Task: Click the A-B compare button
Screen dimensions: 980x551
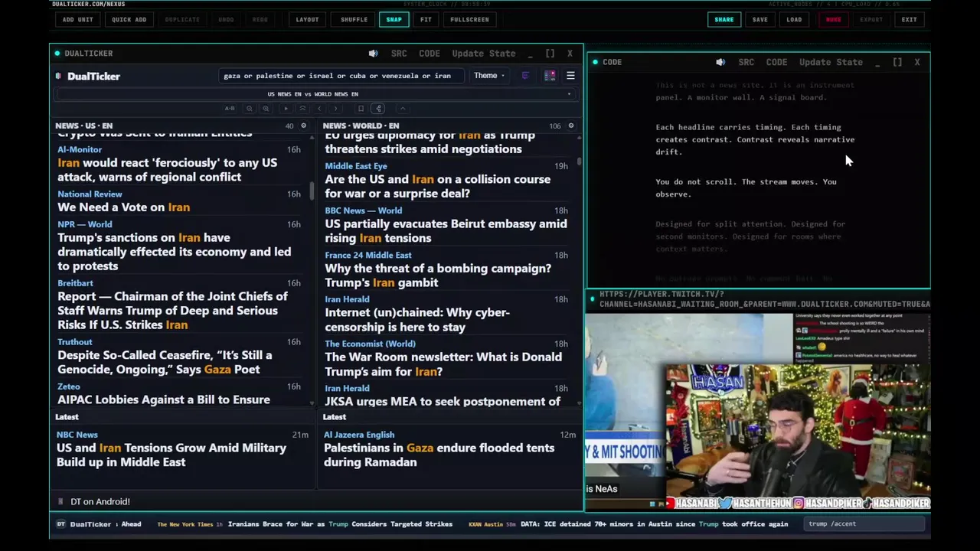Action: point(230,109)
